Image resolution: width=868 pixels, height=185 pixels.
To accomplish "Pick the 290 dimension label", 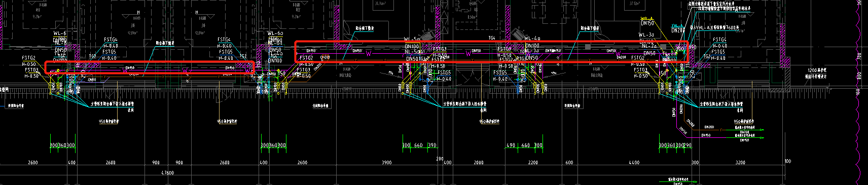I will click(x=687, y=145).
